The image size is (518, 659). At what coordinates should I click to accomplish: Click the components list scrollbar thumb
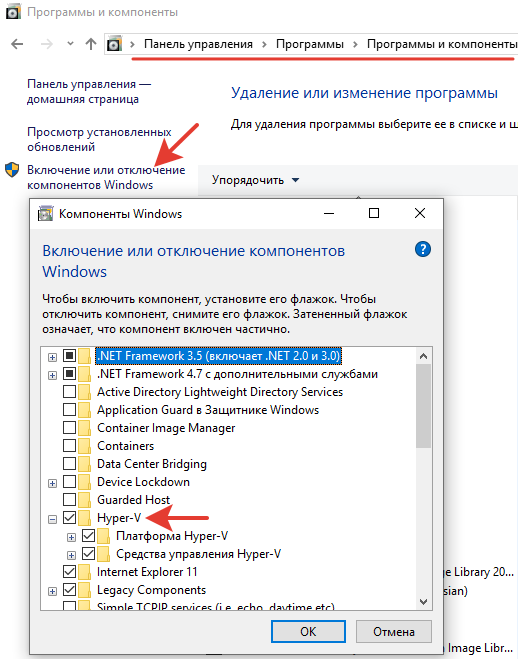tap(423, 406)
